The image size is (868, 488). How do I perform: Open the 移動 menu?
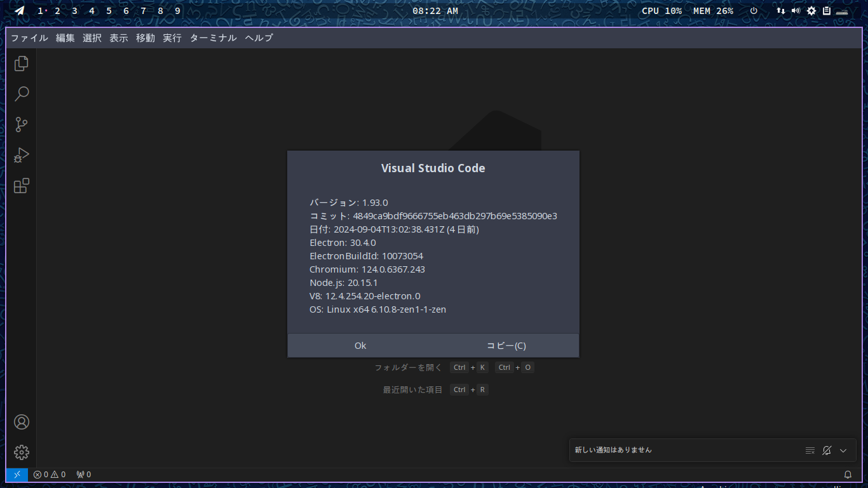pyautogui.click(x=146, y=38)
